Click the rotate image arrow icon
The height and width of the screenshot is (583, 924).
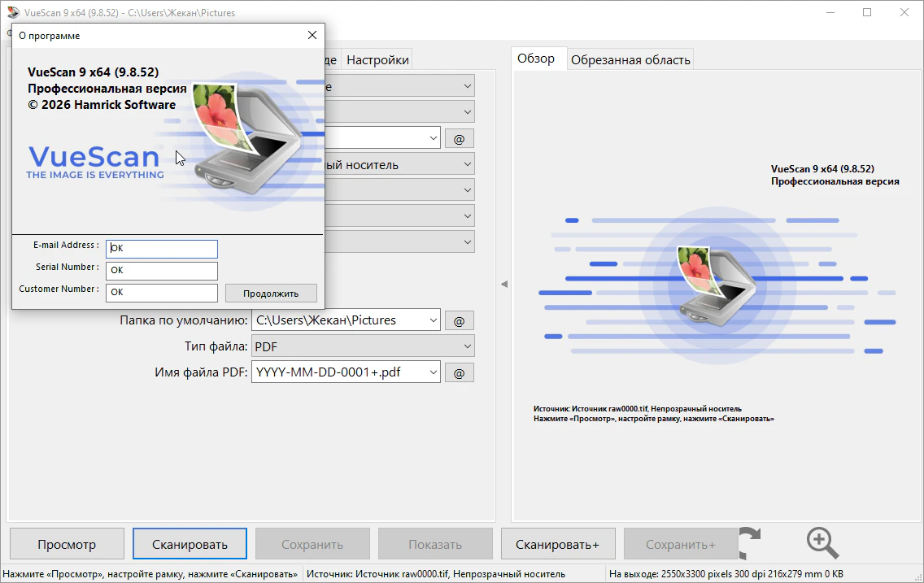click(x=750, y=543)
